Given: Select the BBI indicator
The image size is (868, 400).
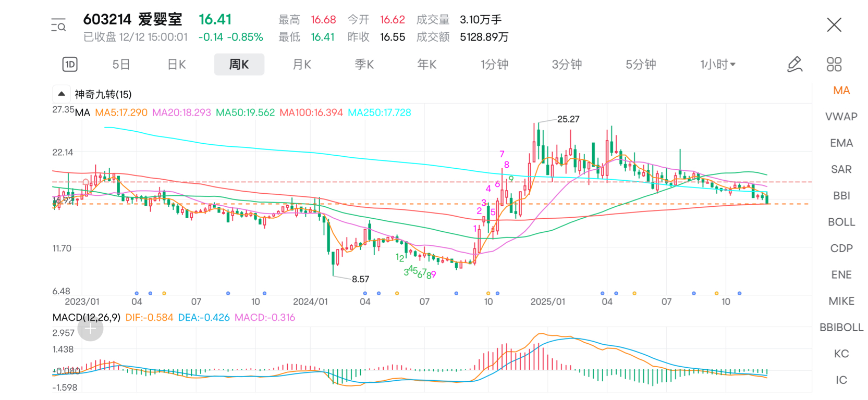Looking at the screenshot, I should point(841,196).
